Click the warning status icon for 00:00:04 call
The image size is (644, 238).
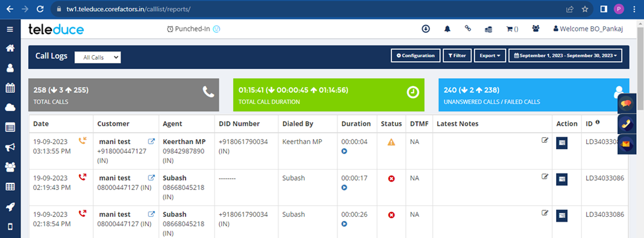pyautogui.click(x=391, y=142)
